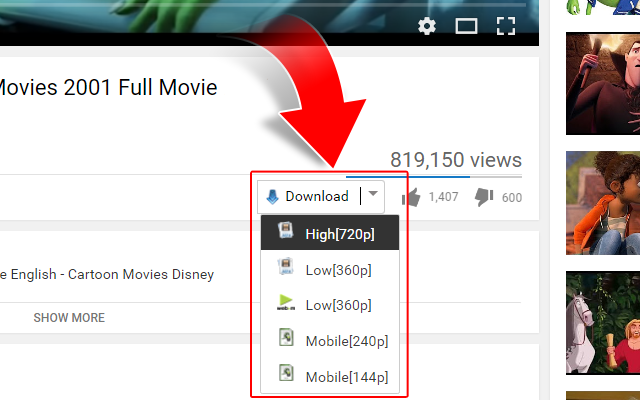640x400 pixels.
Task: Click the thumbs down dislike icon
Action: tap(484, 197)
